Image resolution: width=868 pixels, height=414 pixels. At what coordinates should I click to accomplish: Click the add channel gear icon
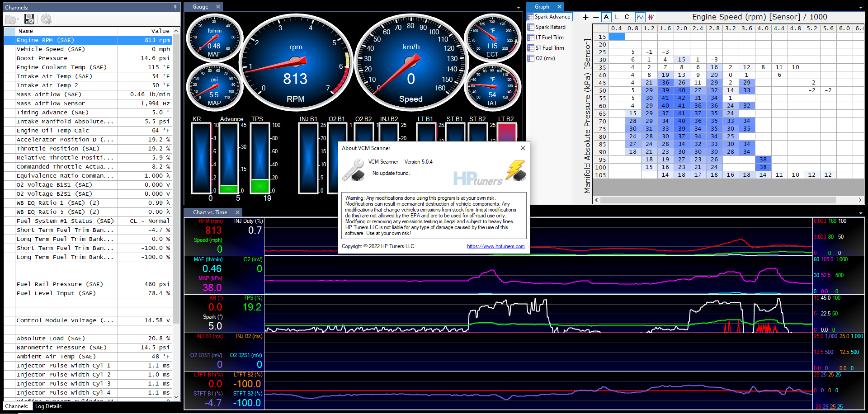[46, 19]
